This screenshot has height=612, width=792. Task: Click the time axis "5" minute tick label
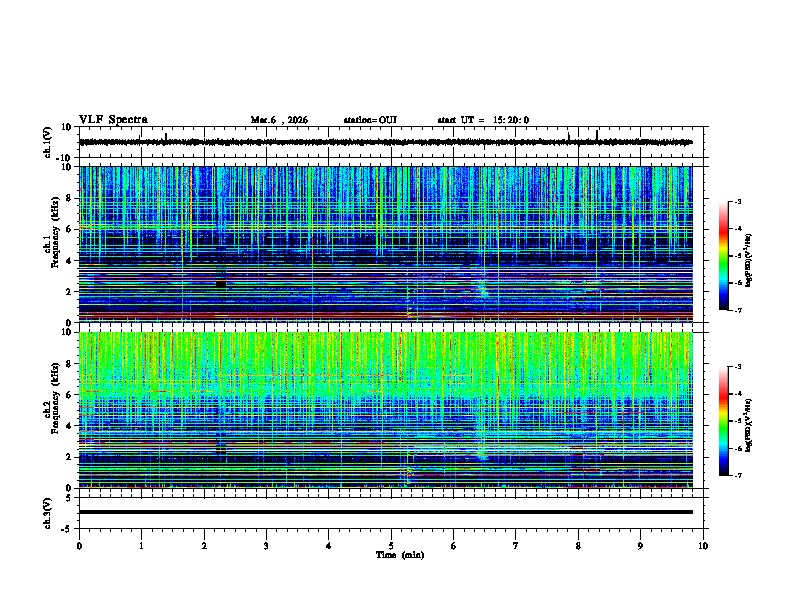(x=391, y=546)
